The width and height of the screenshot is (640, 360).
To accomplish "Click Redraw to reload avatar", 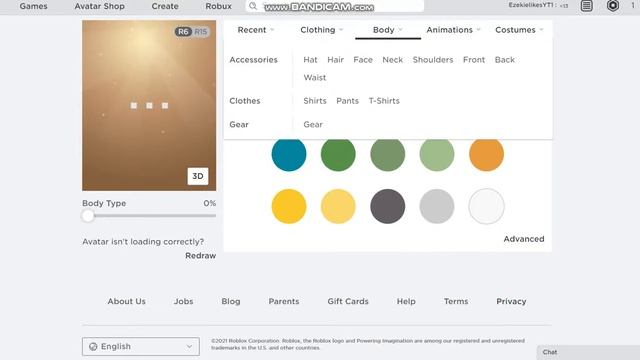I will pos(200,256).
